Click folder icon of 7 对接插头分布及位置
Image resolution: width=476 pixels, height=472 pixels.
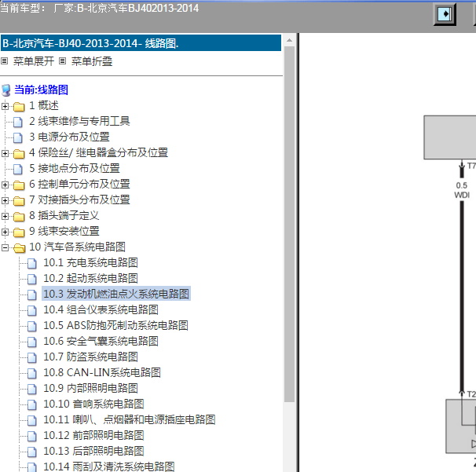pyautogui.click(x=19, y=200)
